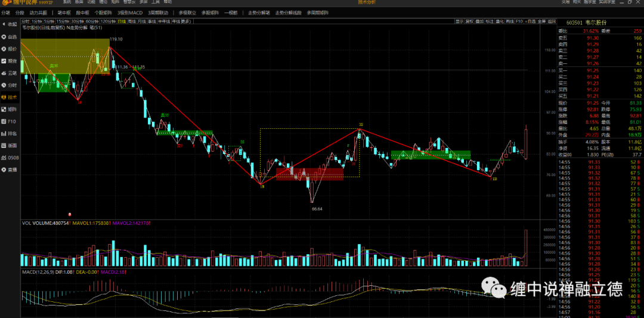
Task: Open the 功能 menu
Action: (91, 2)
